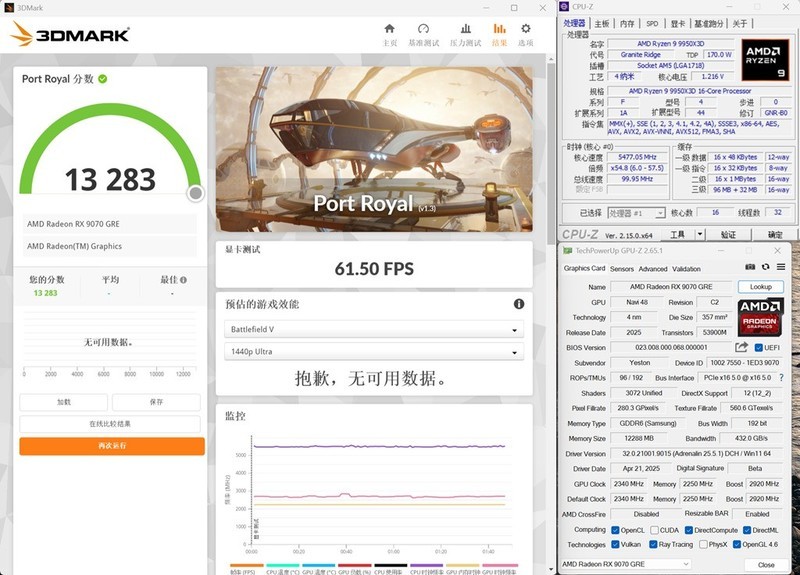
Task: Click the 3DMark title bar app icon
Action: 9,8
